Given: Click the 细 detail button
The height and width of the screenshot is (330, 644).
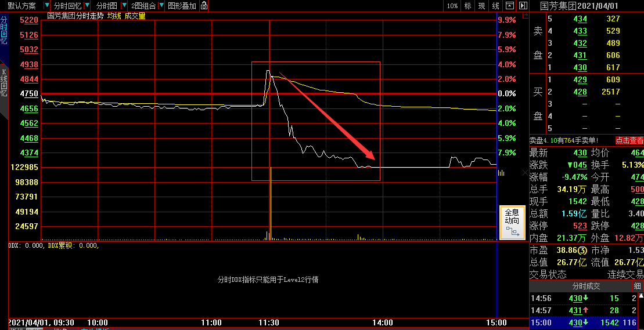Looking at the screenshot, I should (x=637, y=286).
